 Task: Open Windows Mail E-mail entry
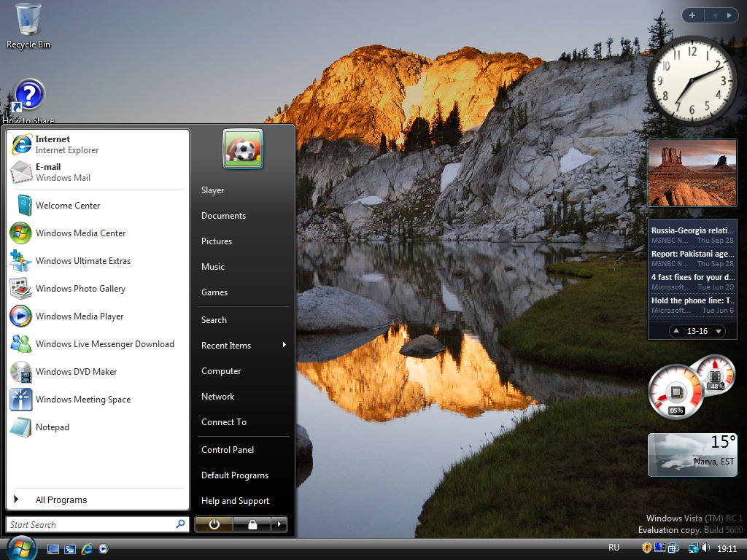coord(98,172)
